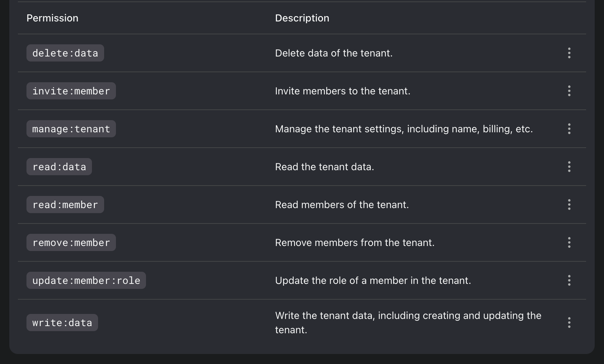Image resolution: width=604 pixels, height=364 pixels.
Task: Open the actions menu for read:member permission
Action: (x=569, y=205)
